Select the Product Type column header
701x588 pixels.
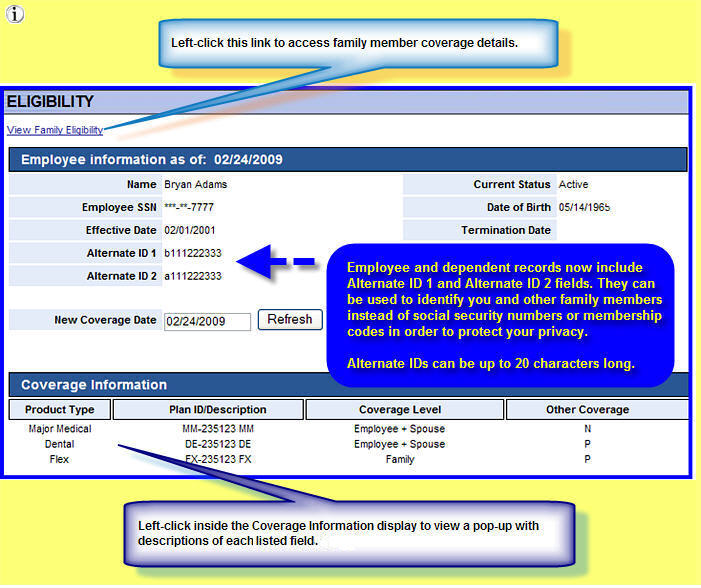click(x=59, y=410)
